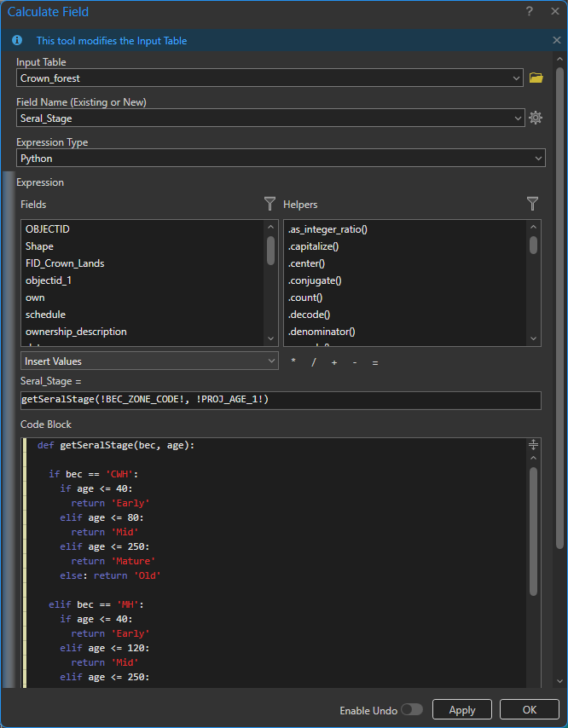Image resolution: width=568 pixels, height=728 pixels.
Task: Select .conjugate() helper
Action: (405, 280)
